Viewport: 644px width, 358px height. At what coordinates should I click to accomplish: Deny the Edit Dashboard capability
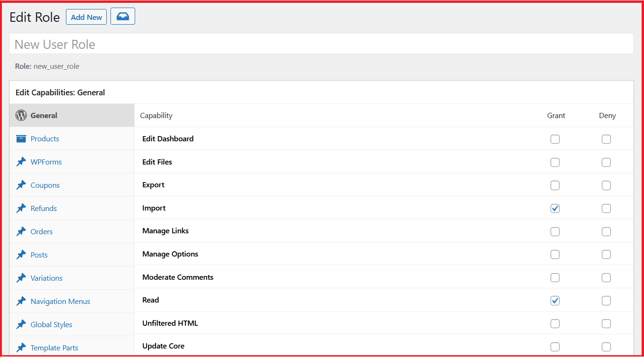606,139
